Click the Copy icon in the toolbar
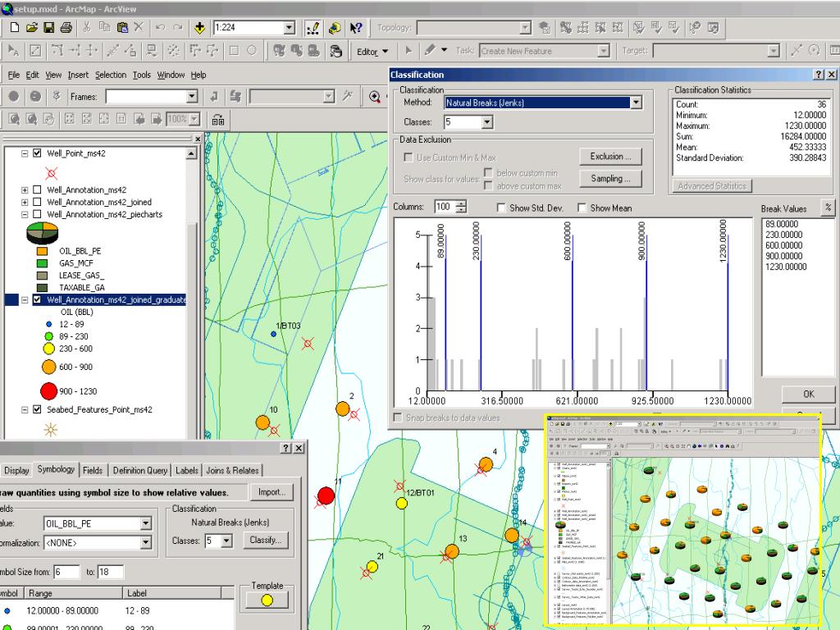 coord(104,27)
